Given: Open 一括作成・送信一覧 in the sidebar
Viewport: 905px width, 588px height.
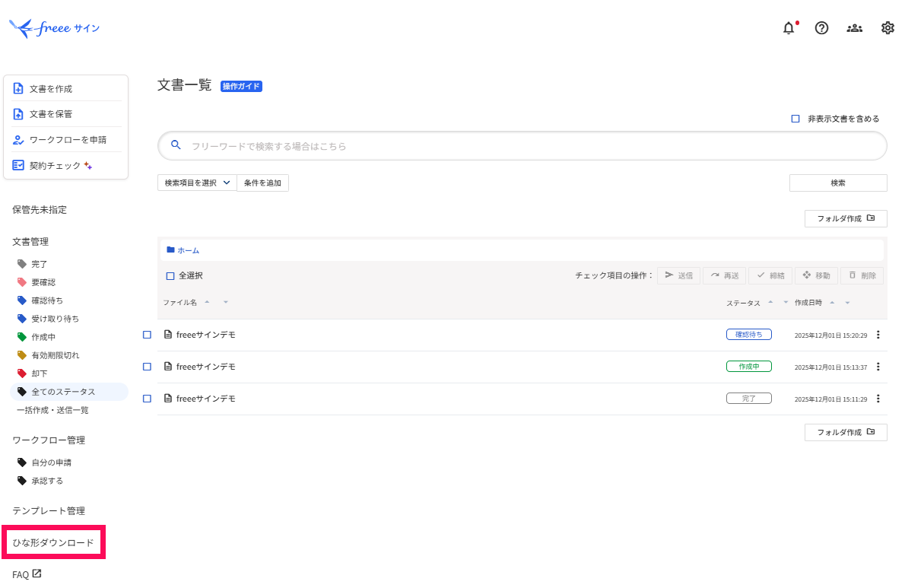Looking at the screenshot, I should pos(52,410).
